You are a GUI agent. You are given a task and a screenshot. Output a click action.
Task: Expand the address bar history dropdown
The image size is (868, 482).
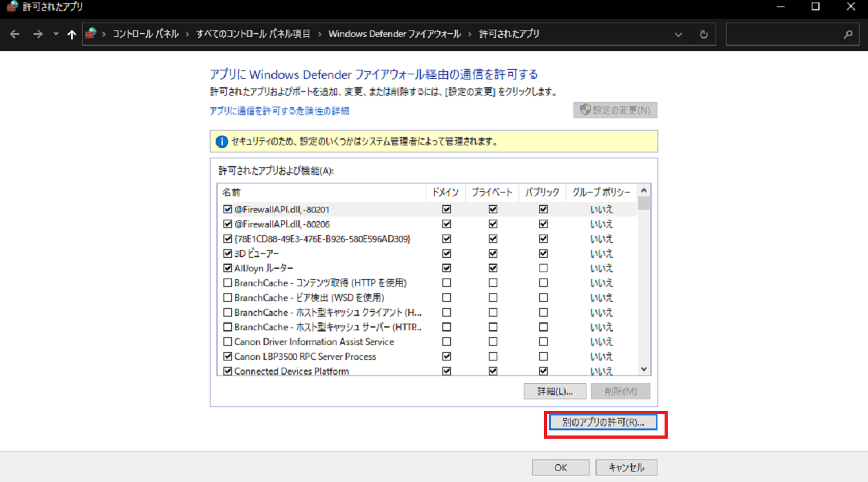pos(678,34)
